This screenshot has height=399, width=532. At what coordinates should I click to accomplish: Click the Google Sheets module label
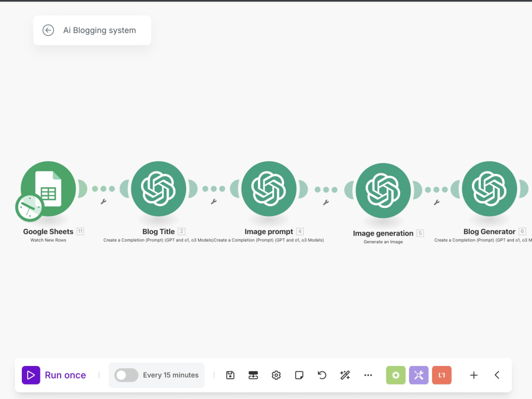tap(48, 231)
